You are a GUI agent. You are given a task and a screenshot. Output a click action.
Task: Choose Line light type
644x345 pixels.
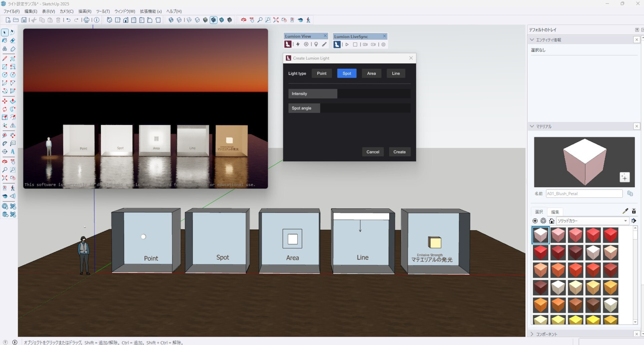pyautogui.click(x=396, y=73)
